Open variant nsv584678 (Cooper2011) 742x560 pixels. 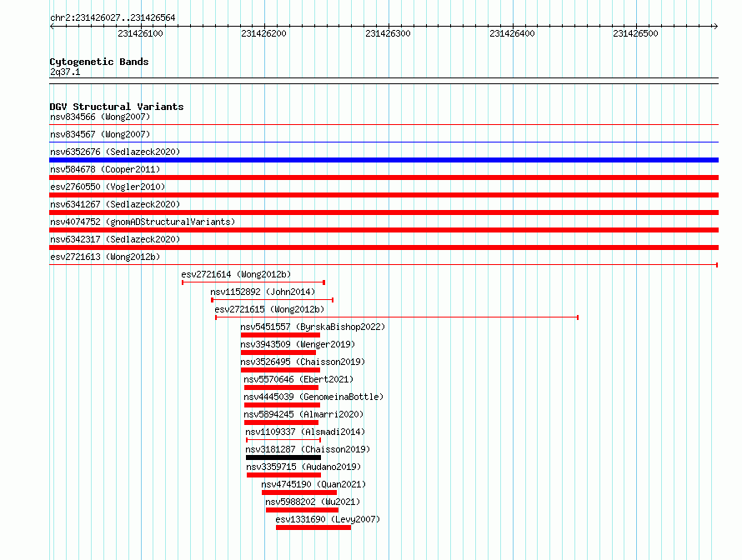point(105,169)
